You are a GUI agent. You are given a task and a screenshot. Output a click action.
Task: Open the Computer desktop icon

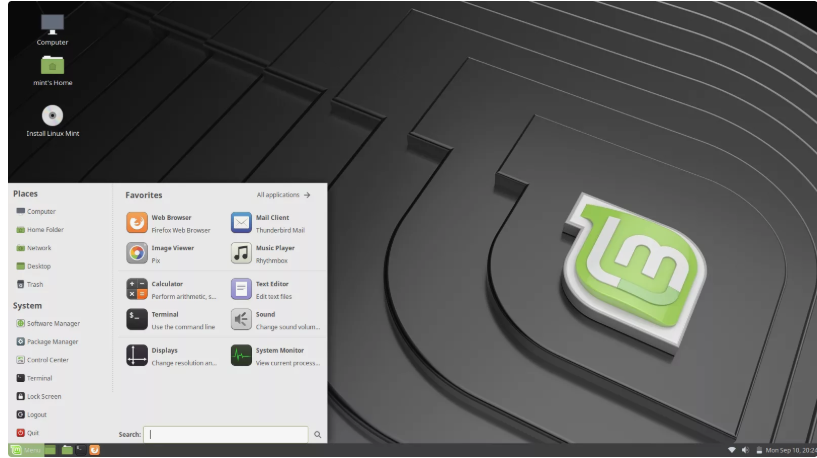52,29
